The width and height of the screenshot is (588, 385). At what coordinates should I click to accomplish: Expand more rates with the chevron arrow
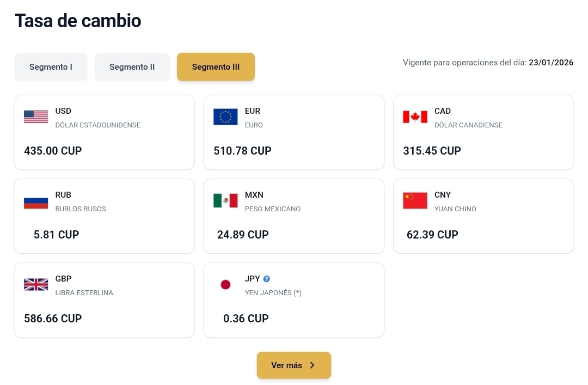[x=313, y=365]
